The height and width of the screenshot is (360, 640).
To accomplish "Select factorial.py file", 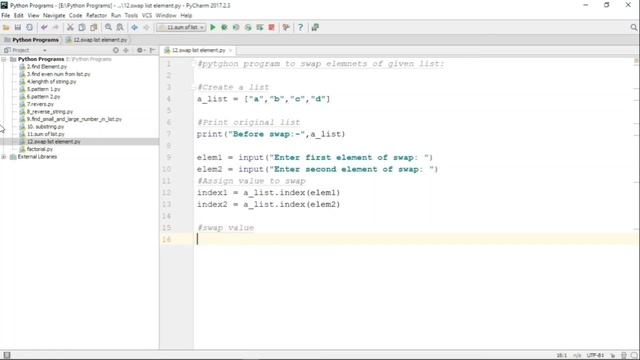I will (x=40, y=149).
